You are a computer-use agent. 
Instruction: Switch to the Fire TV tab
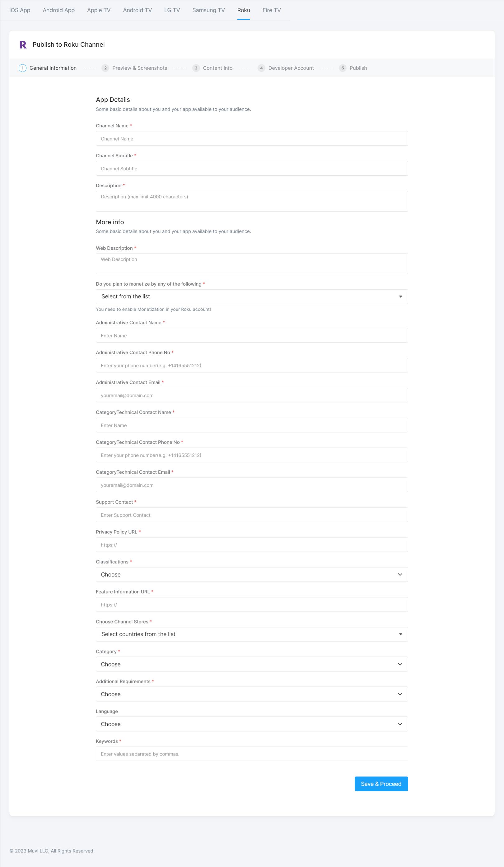coord(272,10)
